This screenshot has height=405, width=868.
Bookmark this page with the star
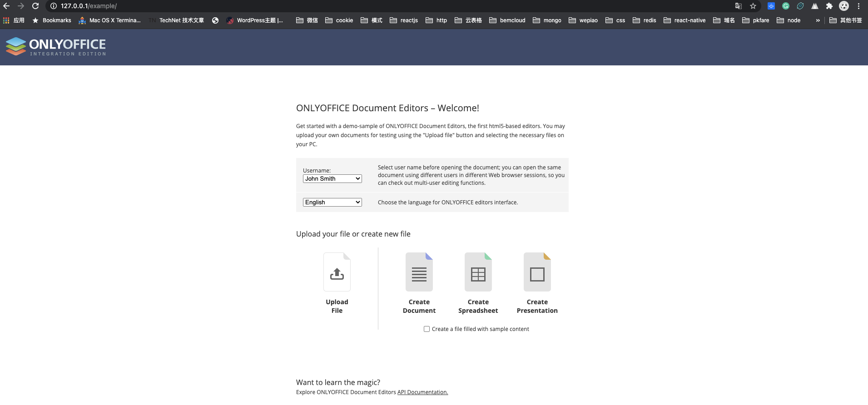pyautogui.click(x=753, y=6)
